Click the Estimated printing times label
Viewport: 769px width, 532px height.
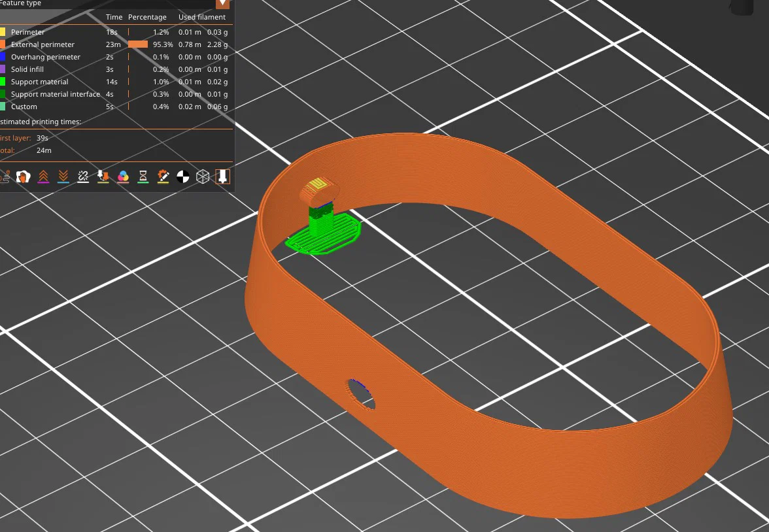(41, 122)
